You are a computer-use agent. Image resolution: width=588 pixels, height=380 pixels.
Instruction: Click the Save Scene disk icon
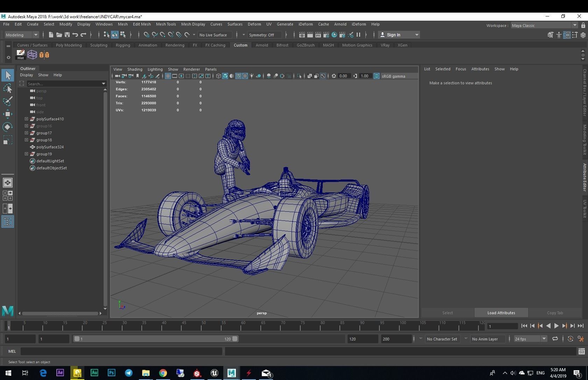[x=67, y=35]
